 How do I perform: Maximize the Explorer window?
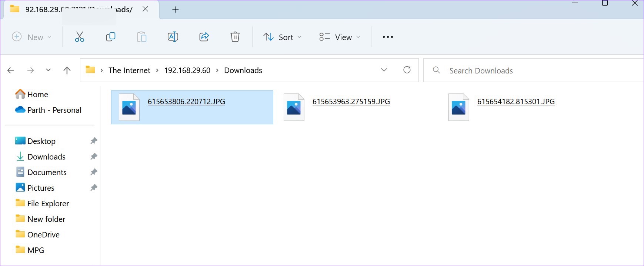[605, 3]
